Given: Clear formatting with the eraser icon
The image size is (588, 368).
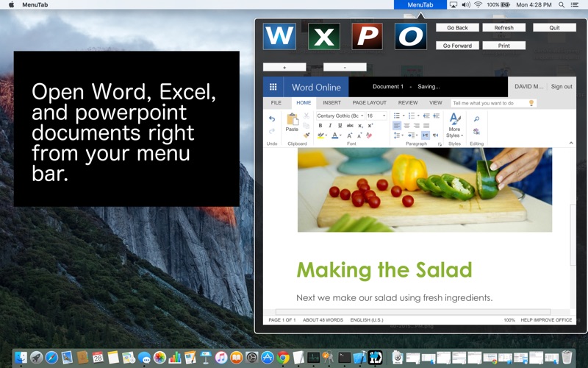Looking at the screenshot, I should [369, 135].
